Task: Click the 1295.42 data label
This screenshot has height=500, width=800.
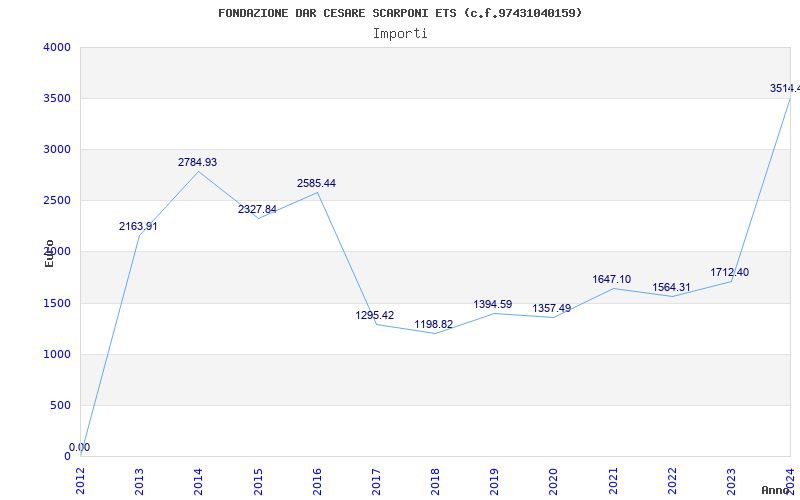Action: [375, 315]
